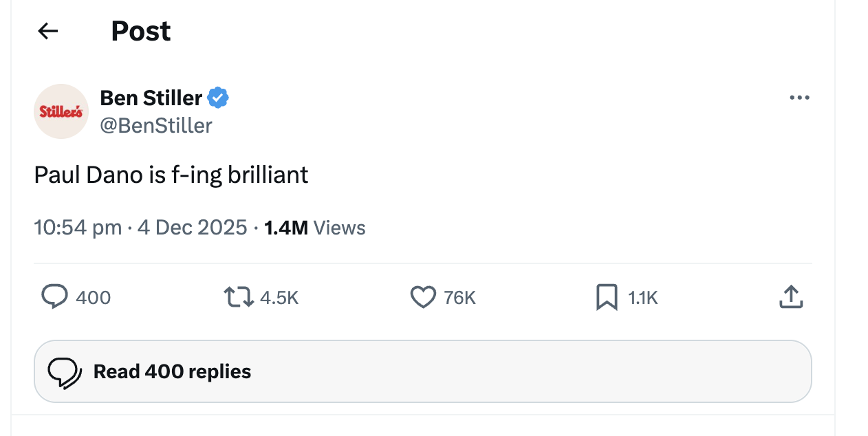Click Ben Stiller's profile avatar
The height and width of the screenshot is (436, 868).
point(61,111)
